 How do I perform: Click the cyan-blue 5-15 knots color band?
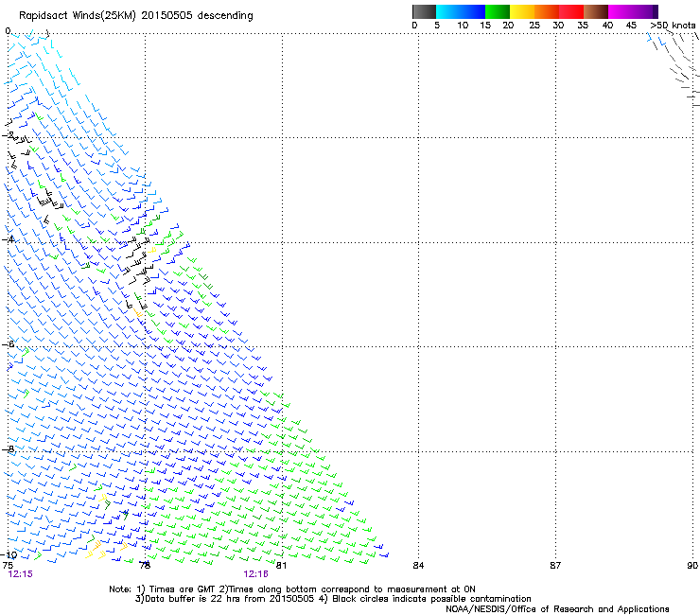(461, 11)
